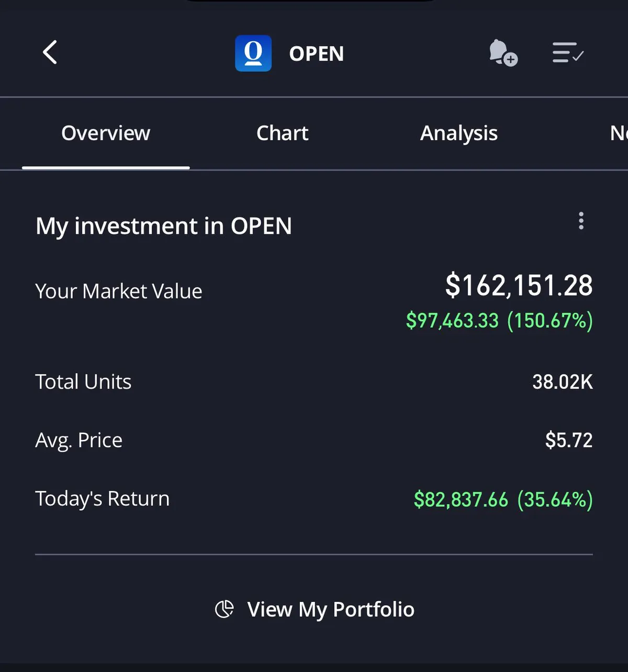Tap the back arrow icon
This screenshot has height=672, width=628.
pos(50,53)
